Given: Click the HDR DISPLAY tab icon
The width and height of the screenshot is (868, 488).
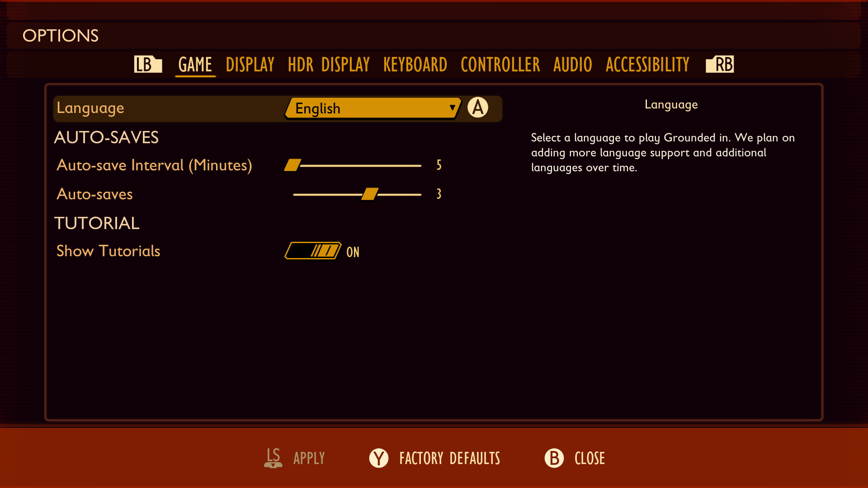Looking at the screenshot, I should click(x=329, y=64).
